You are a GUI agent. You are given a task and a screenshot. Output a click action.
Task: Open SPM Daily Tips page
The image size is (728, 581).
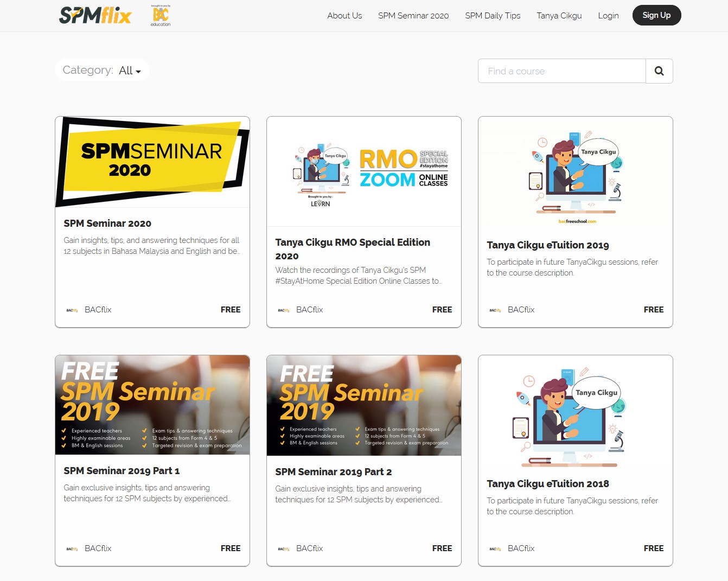coord(493,16)
